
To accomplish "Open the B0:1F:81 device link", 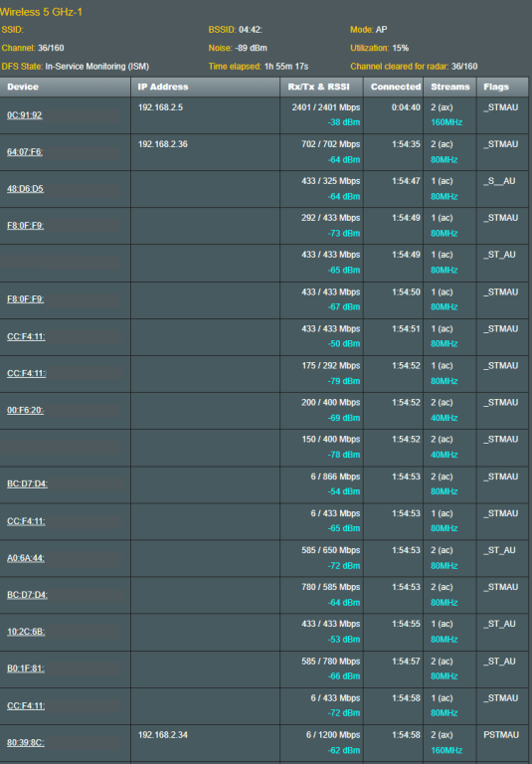I will click(x=26, y=668).
